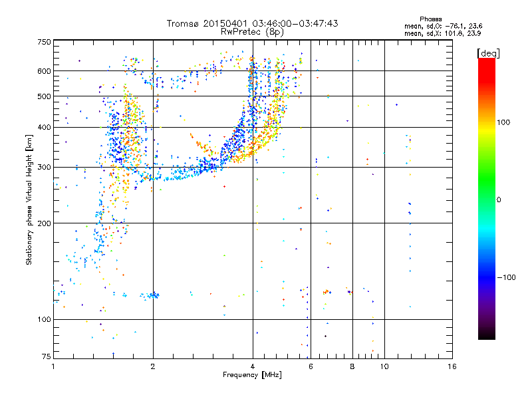Click the y-axis tick label '750'

point(44,42)
